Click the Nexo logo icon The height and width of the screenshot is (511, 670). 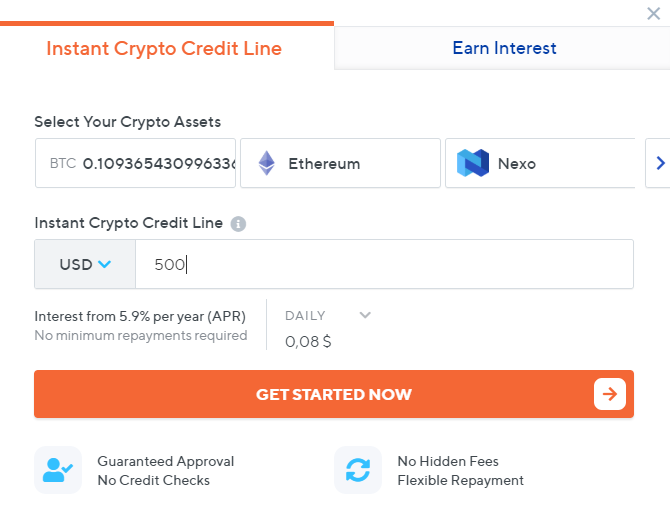tap(472, 163)
